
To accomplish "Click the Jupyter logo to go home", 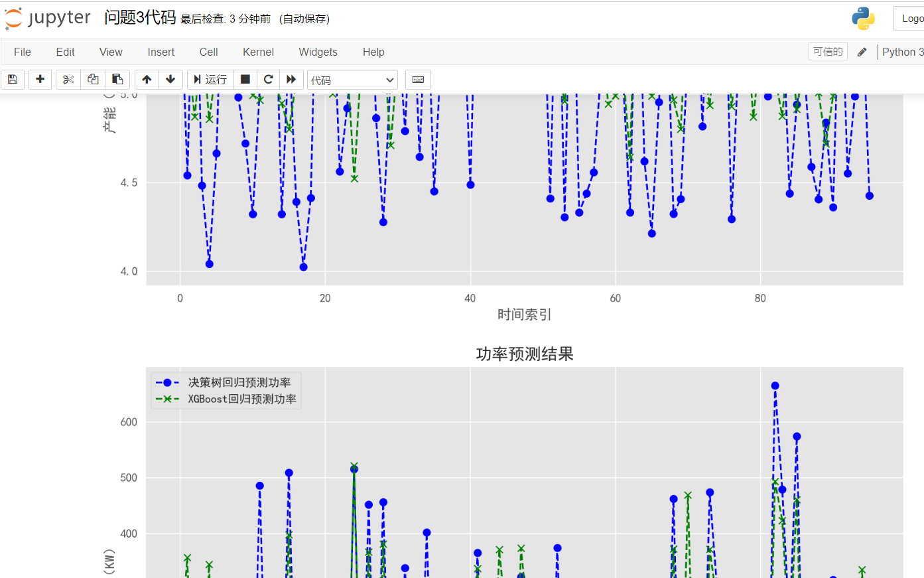I will coord(48,18).
